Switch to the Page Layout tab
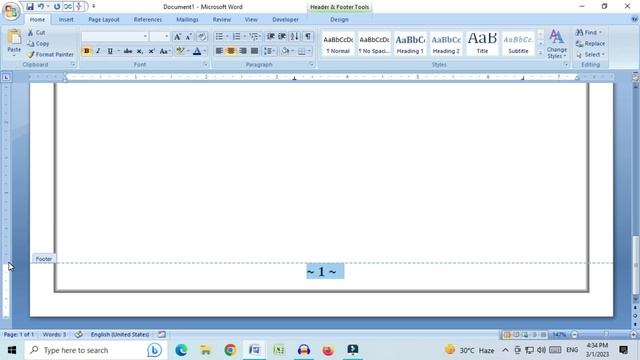This screenshot has height=360, width=640. [x=104, y=19]
